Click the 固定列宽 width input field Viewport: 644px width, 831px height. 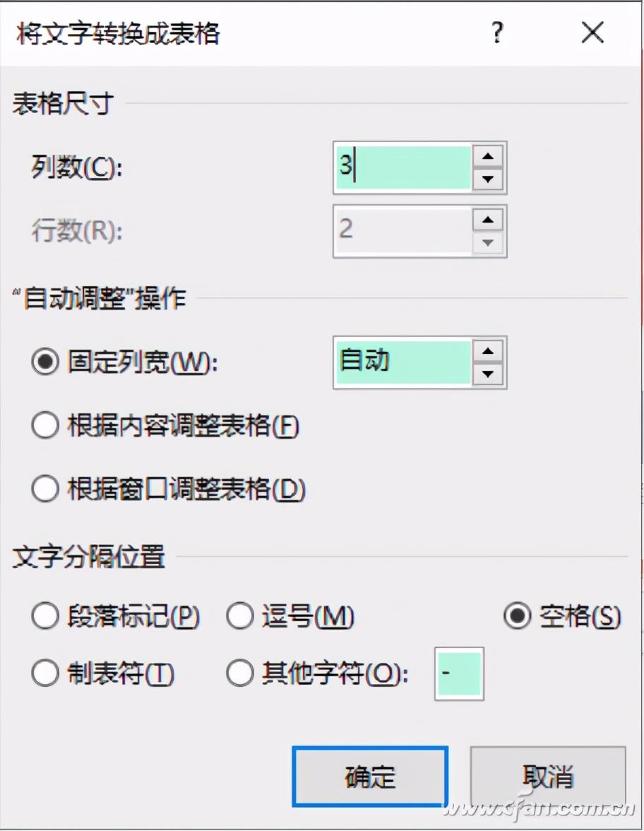404,363
